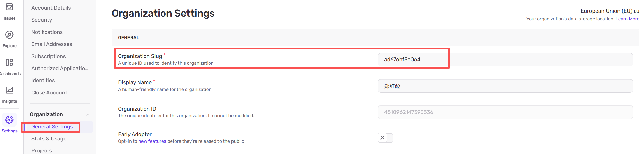Open Stats & Usage page
This screenshot has width=644, height=154.
pos(49,139)
